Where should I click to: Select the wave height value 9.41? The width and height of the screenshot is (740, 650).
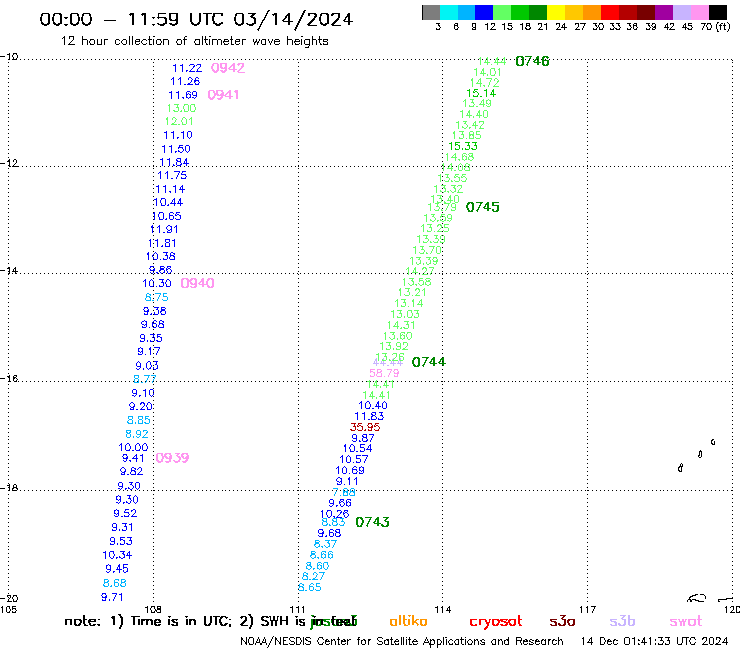pyautogui.click(x=133, y=458)
